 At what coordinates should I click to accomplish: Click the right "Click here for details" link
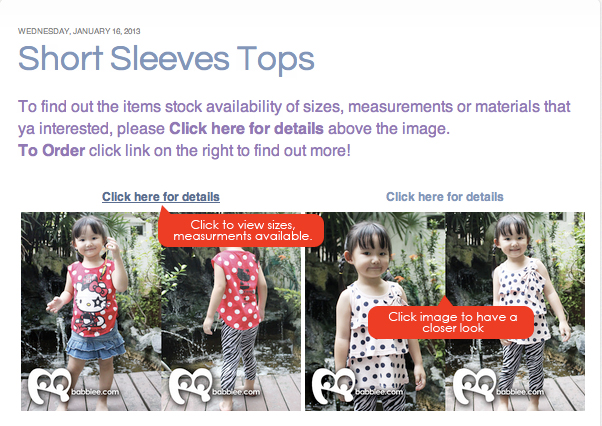[x=445, y=197]
